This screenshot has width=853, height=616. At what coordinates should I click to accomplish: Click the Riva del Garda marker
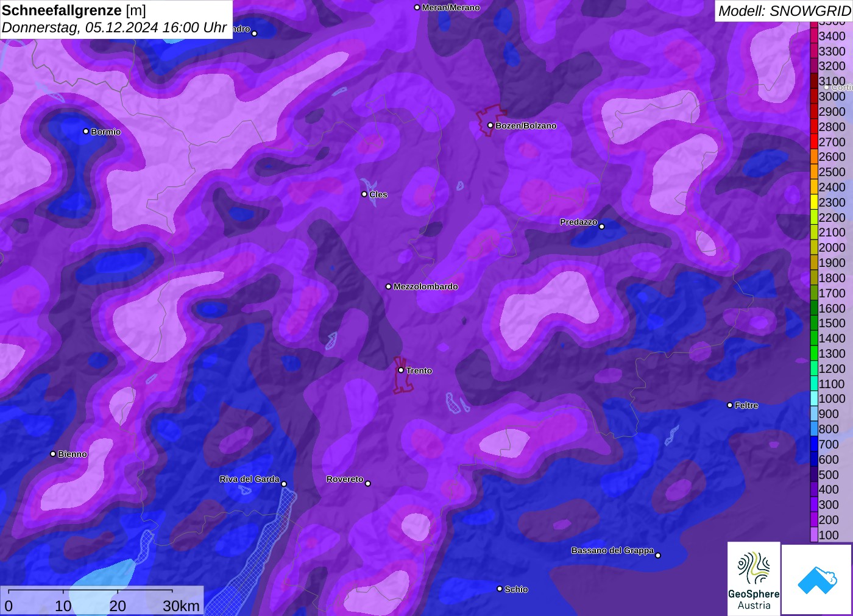pyautogui.click(x=284, y=484)
